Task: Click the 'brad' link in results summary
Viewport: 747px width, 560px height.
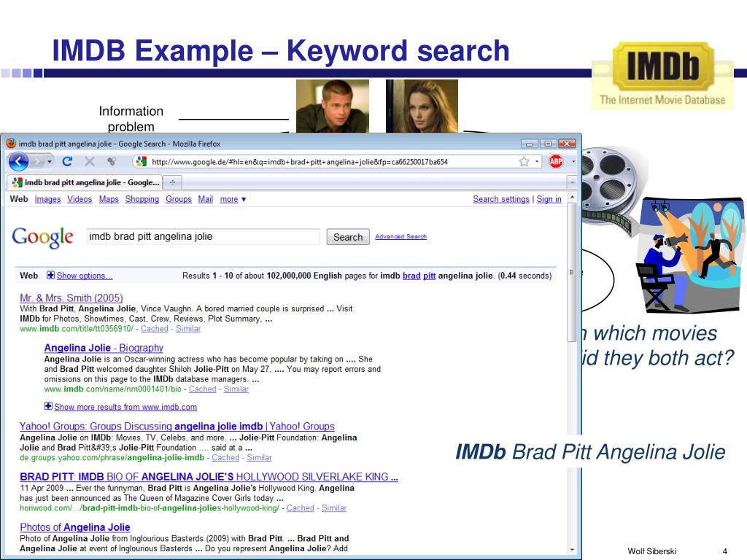Action: point(411,275)
